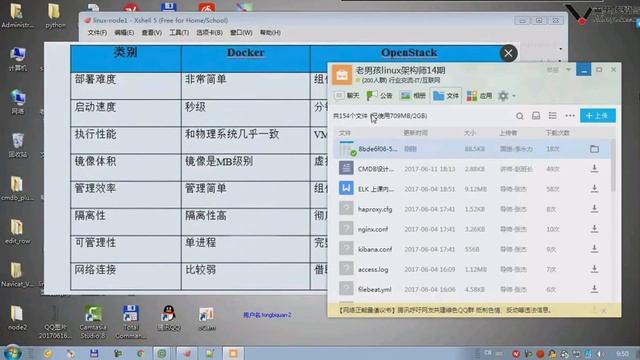Click the volume speaker tray icon

600,354
